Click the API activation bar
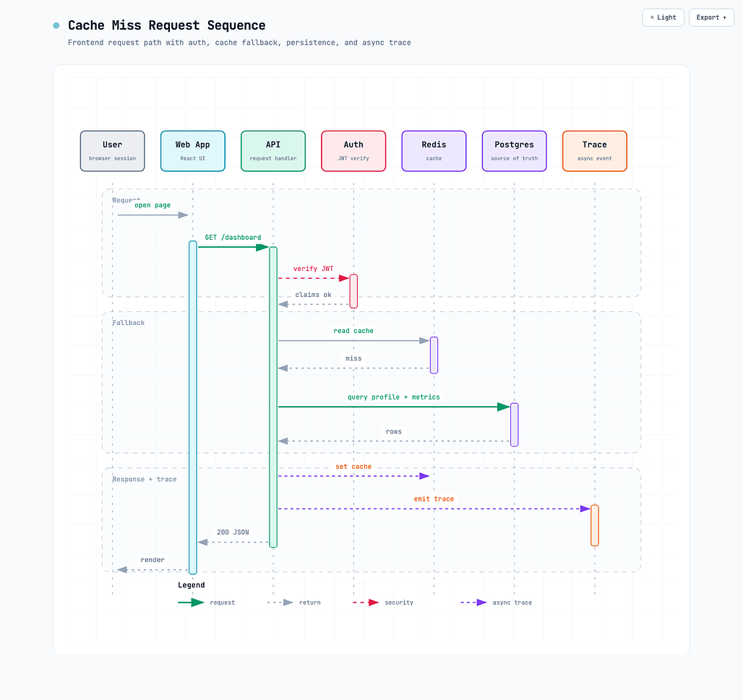 click(273, 397)
